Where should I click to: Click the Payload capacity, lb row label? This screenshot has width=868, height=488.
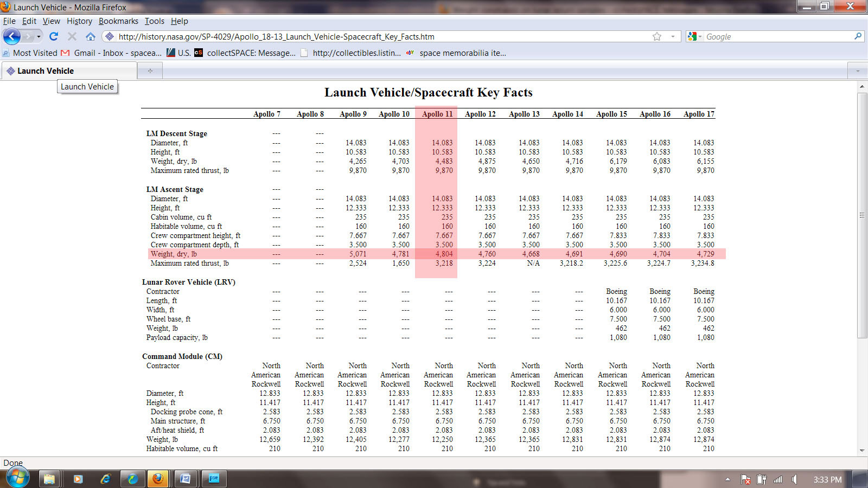(x=177, y=337)
